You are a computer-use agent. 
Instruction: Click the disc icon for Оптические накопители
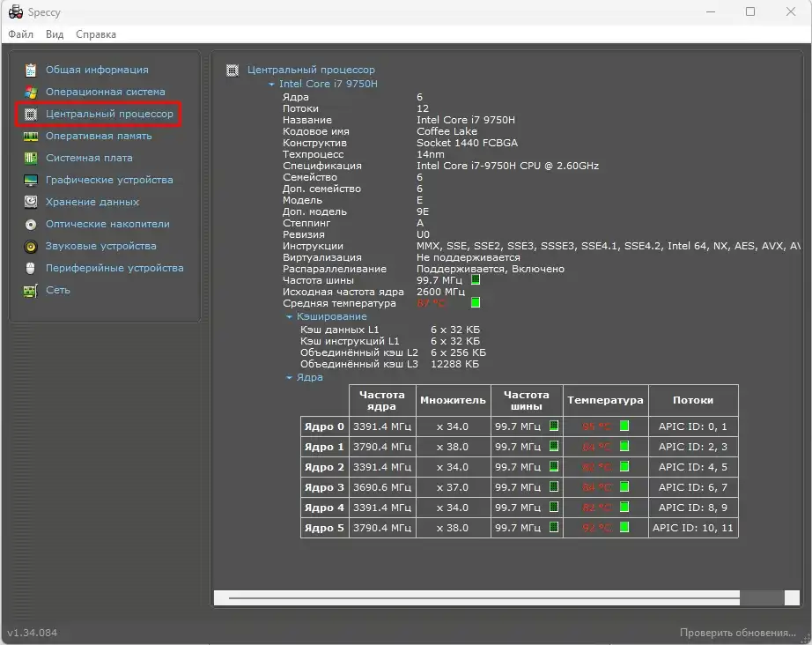(31, 225)
